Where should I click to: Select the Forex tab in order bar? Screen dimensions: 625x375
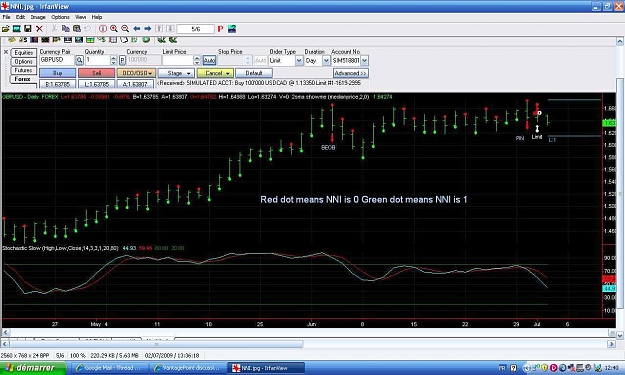coord(23,79)
